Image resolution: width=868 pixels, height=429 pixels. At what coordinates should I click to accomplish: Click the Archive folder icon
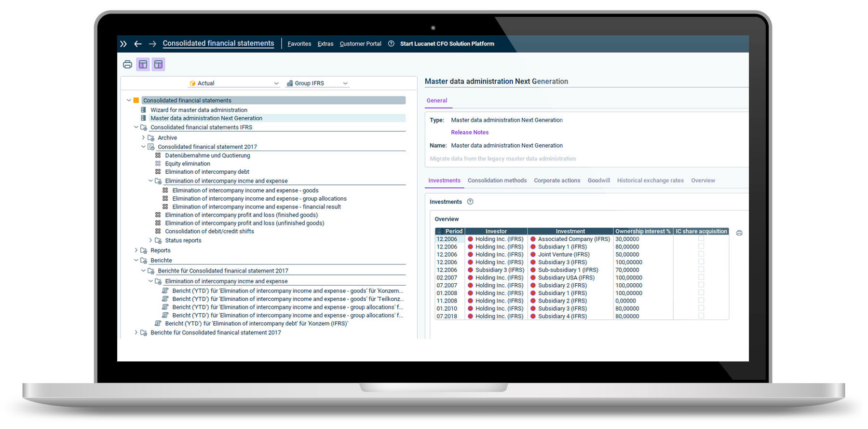(151, 138)
